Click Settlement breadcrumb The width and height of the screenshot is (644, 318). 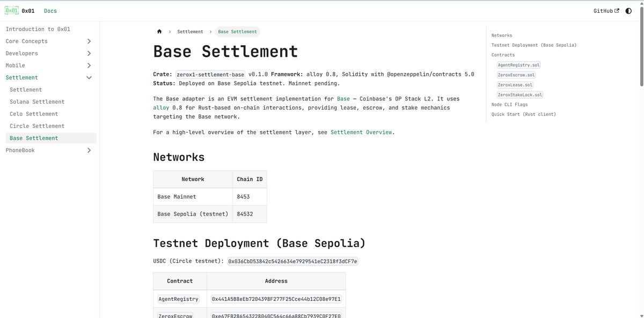(190, 32)
